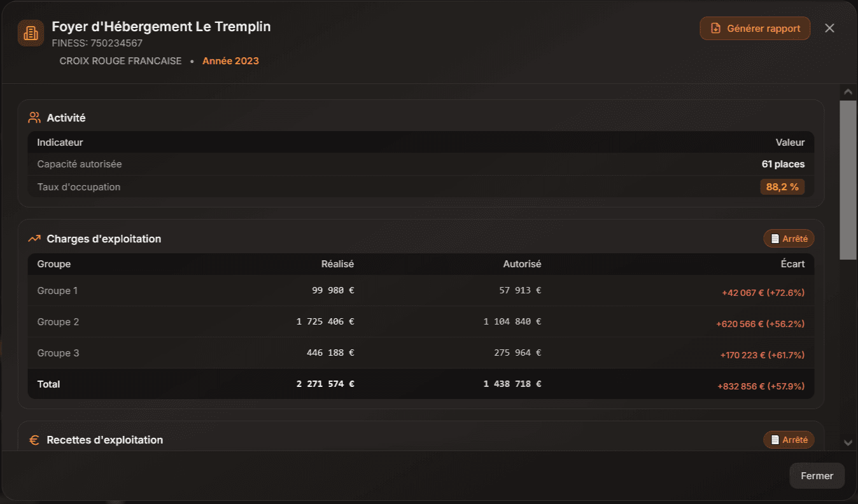Click the Groupe 1 row label
This screenshot has width=858, height=504.
coord(58,291)
